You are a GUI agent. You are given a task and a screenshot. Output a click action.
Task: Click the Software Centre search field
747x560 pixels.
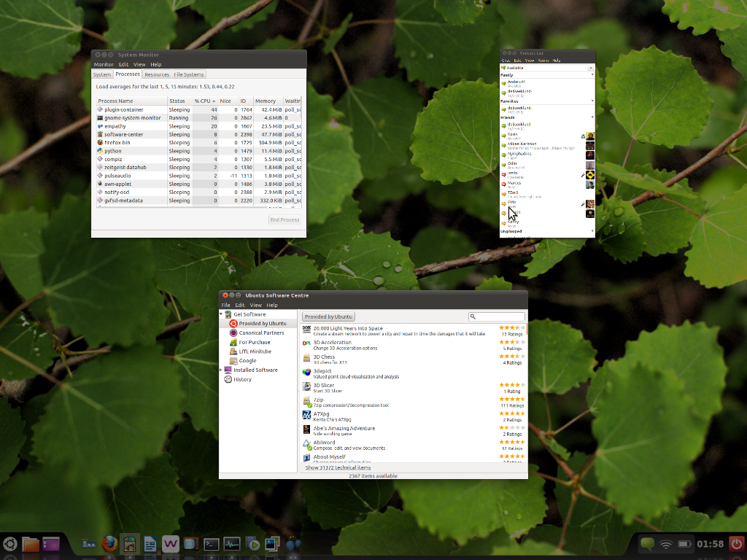[x=496, y=316]
